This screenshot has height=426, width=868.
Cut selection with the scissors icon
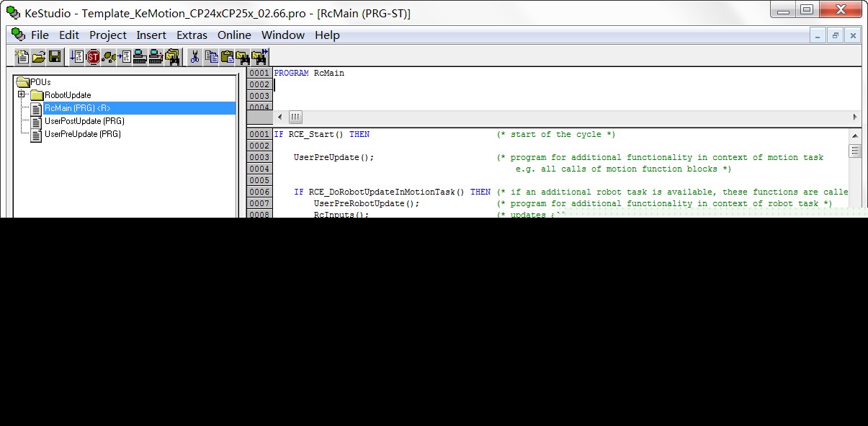pyautogui.click(x=194, y=56)
